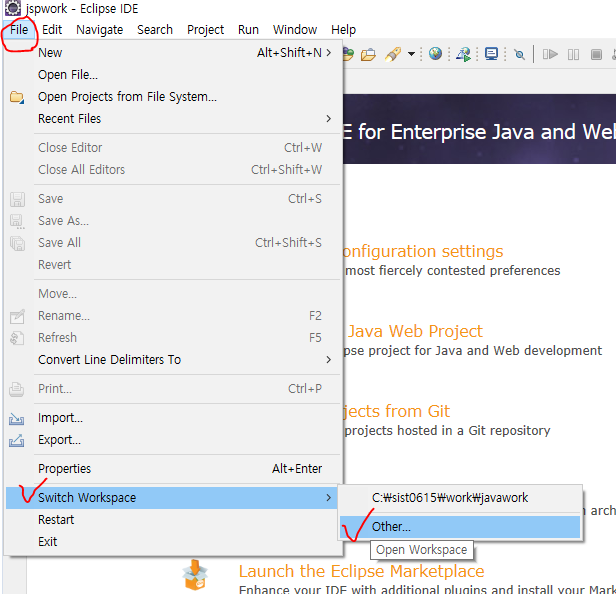Select Revert in the File menu
The image size is (616, 594).
coord(173,265)
